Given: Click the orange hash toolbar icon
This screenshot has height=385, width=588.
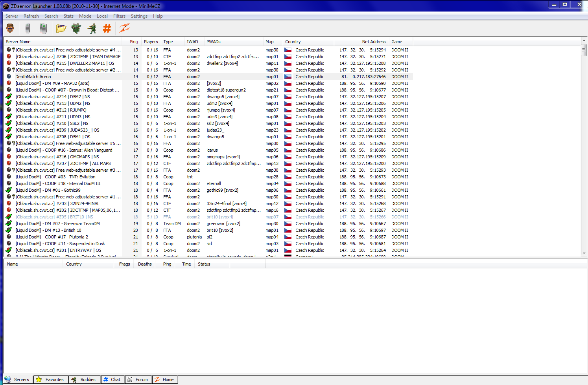Looking at the screenshot, I should pyautogui.click(x=107, y=28).
